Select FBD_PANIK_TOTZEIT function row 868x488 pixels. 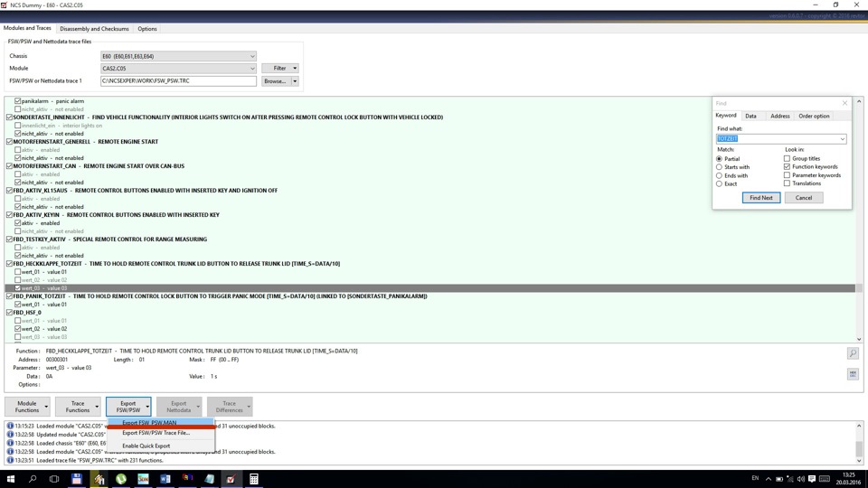429,296
